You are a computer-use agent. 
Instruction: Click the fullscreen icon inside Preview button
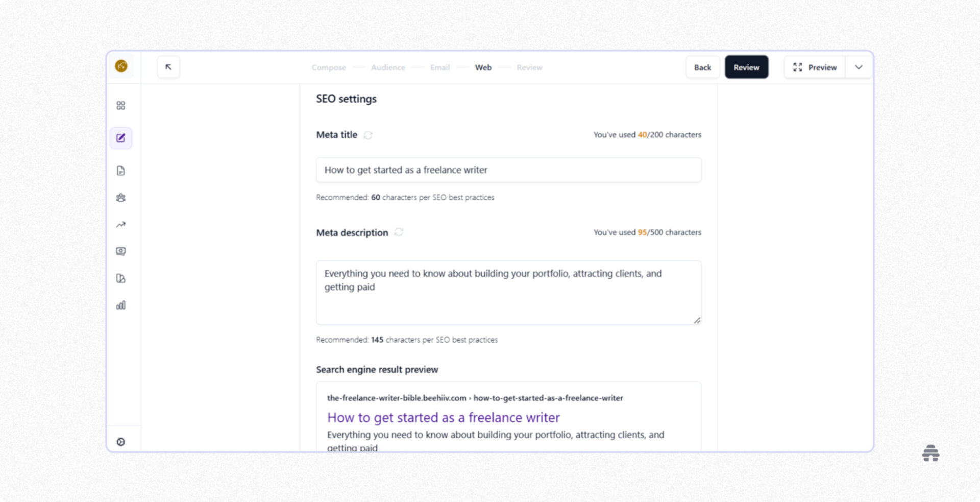[x=798, y=67]
